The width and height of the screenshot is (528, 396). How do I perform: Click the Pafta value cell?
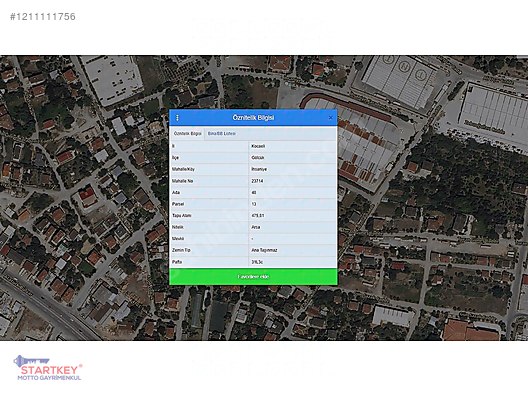point(293,262)
